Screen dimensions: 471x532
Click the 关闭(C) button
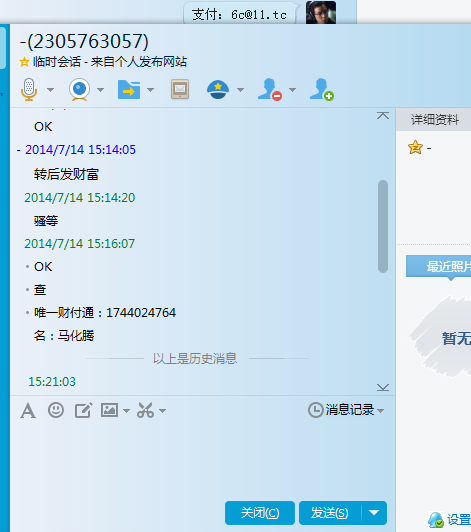click(260, 513)
